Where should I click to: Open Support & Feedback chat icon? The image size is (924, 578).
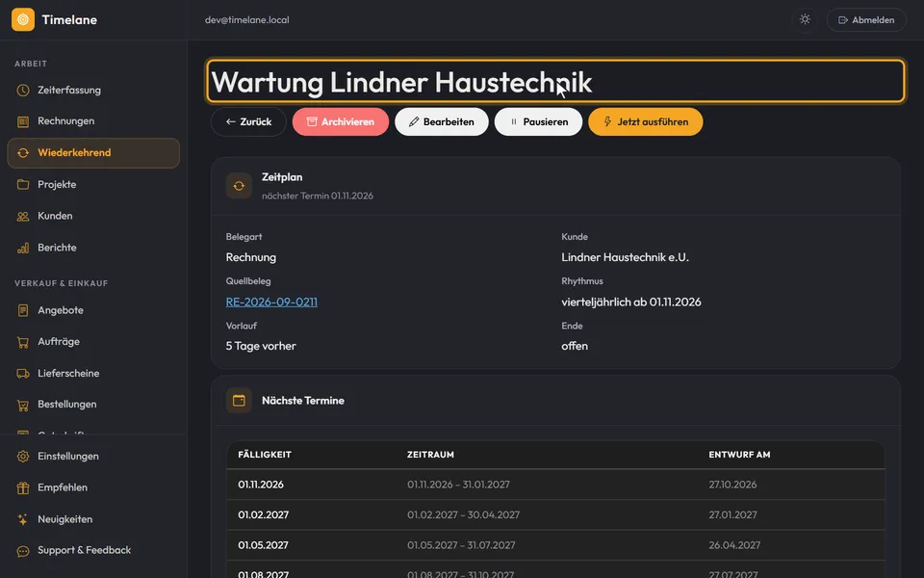(23, 551)
